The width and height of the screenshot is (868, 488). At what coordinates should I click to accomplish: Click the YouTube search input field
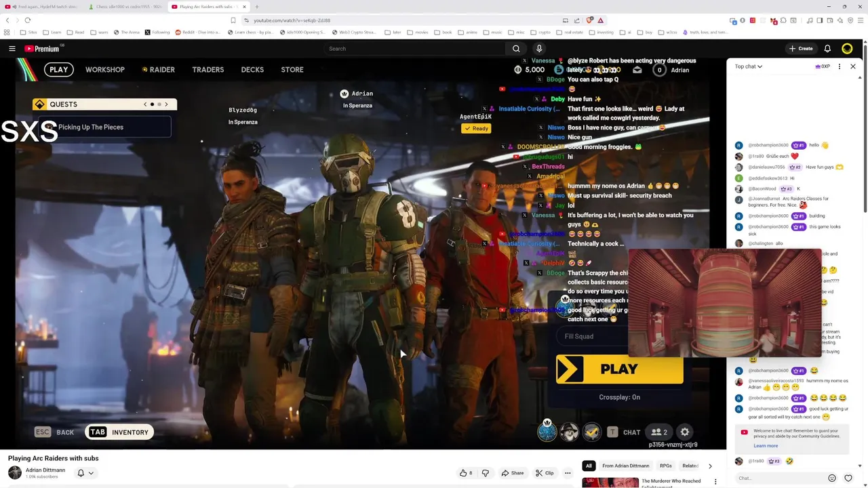tap(414, 49)
